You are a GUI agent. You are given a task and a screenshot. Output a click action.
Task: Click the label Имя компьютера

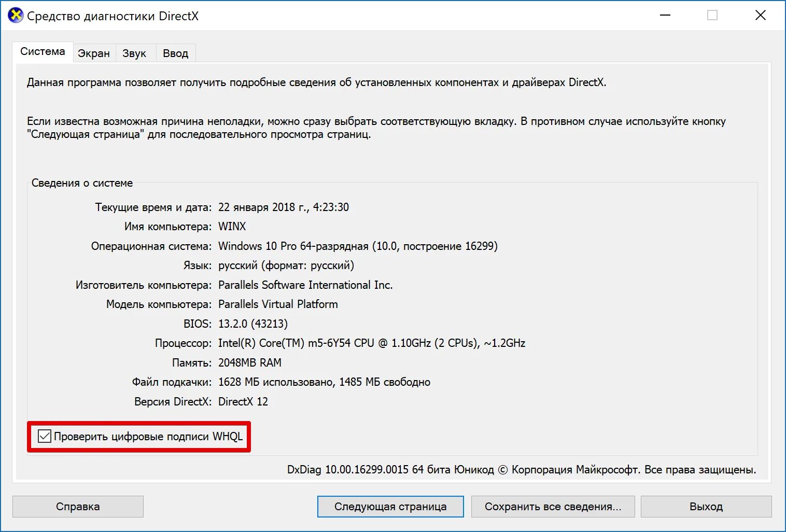point(168,227)
